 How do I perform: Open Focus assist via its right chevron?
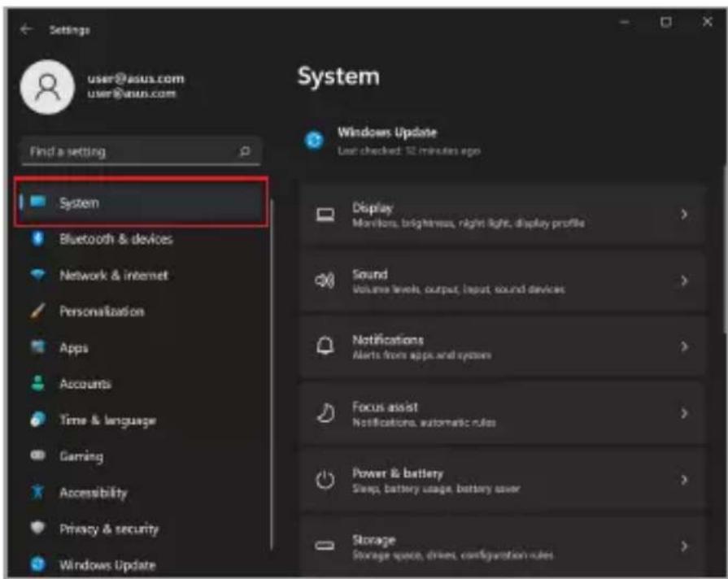point(684,413)
